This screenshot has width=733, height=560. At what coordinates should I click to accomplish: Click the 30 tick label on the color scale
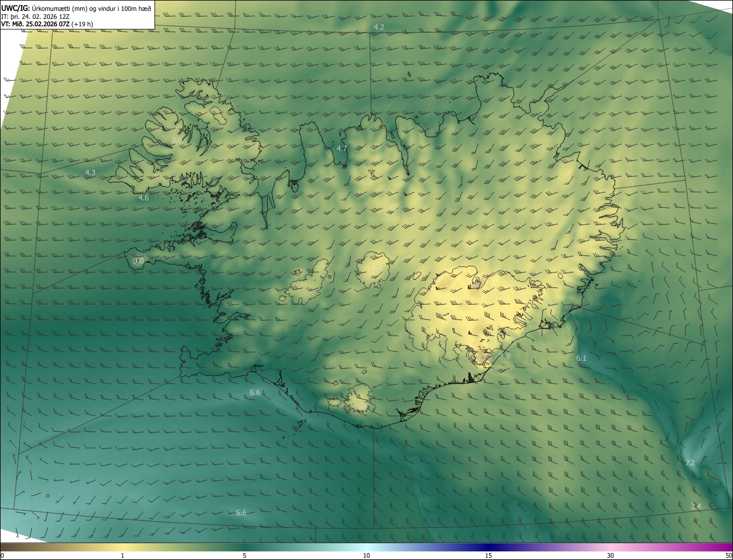[x=610, y=555]
